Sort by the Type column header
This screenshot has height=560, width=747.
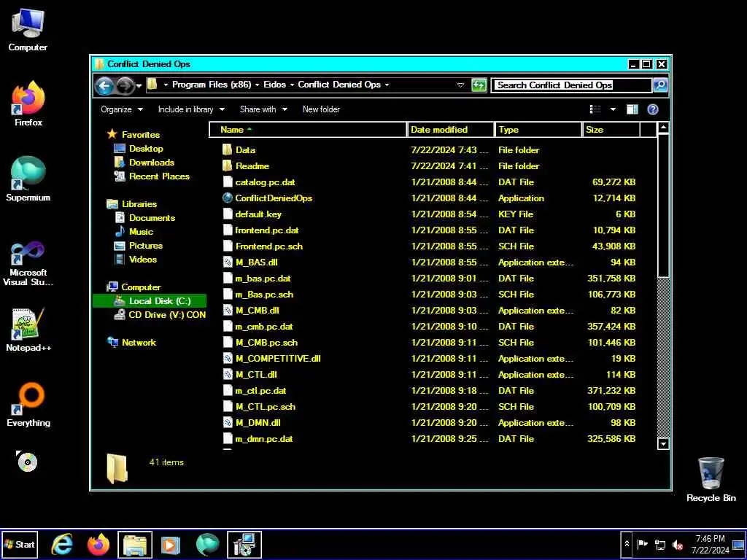point(539,130)
